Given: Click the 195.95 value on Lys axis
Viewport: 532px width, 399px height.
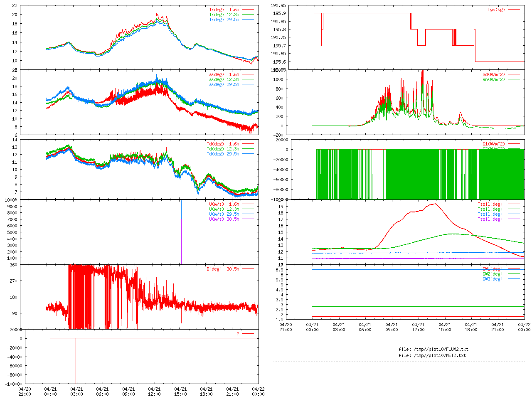Looking at the screenshot, I should tap(278, 5).
